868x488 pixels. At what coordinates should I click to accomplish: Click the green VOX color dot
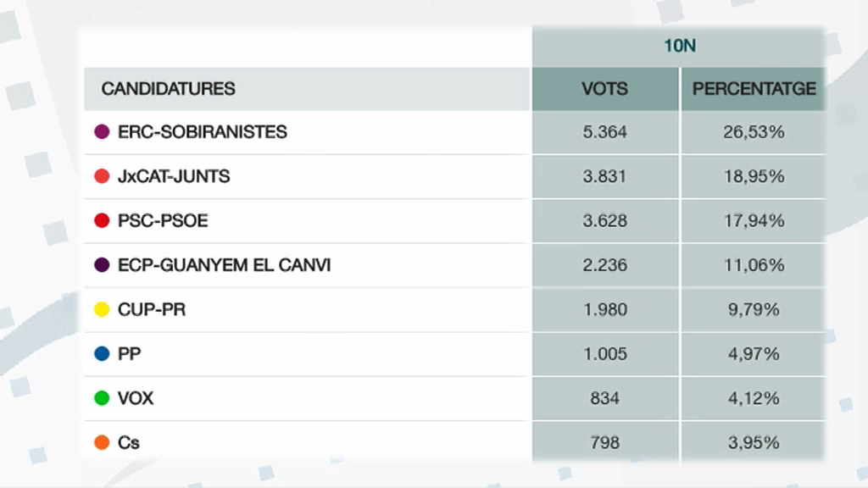[102, 398]
